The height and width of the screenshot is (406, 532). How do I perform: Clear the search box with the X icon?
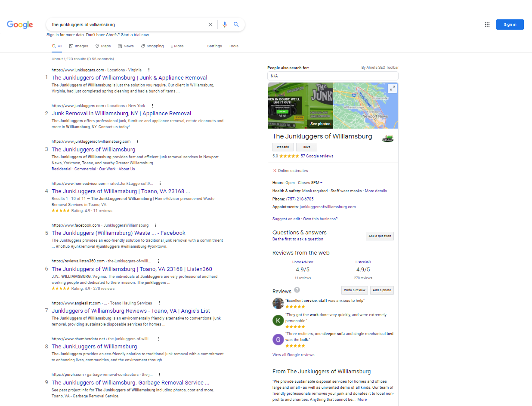210,25
